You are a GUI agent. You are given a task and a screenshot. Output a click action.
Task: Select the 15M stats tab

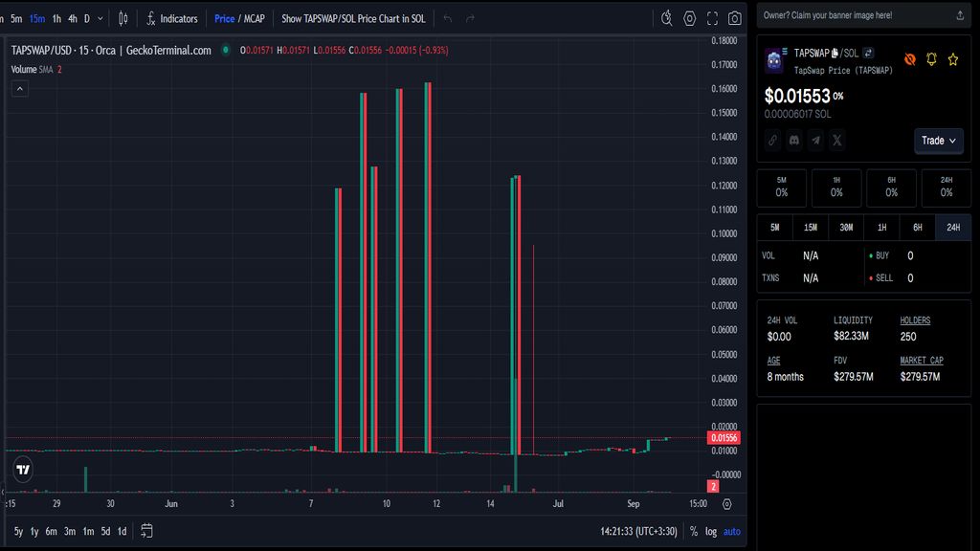click(x=811, y=228)
